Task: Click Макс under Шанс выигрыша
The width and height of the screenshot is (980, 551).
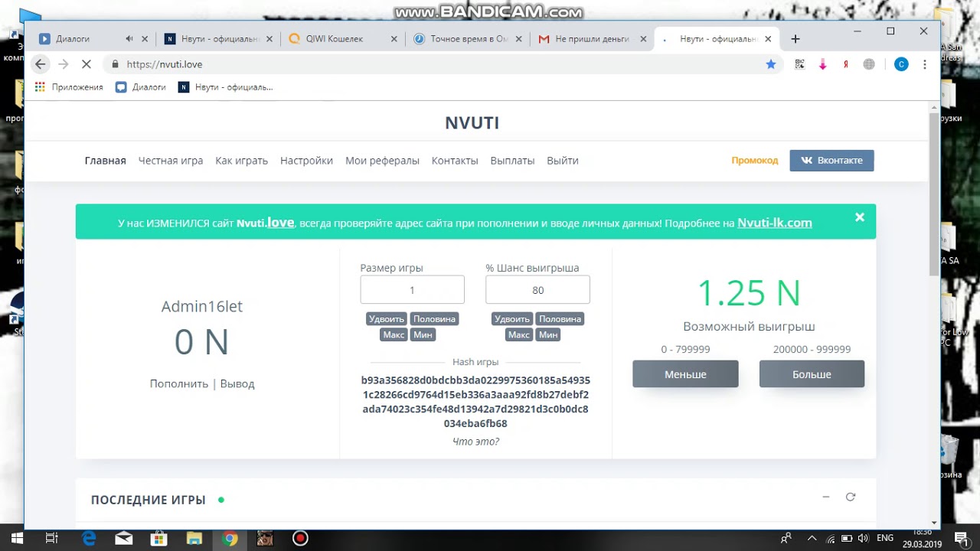Action: pos(519,334)
